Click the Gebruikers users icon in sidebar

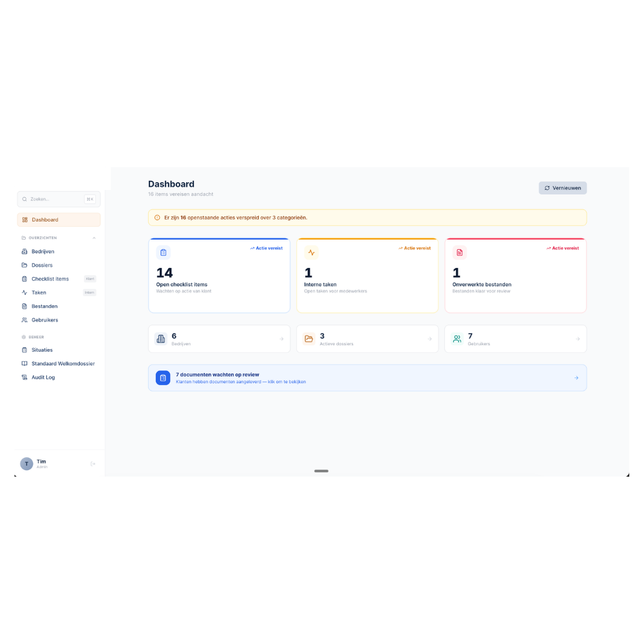[x=26, y=319]
